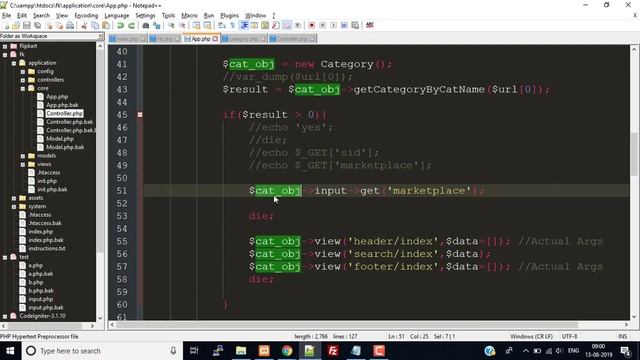The width and height of the screenshot is (640, 360).
Task: Toggle word wrap in toolbar
Action: [x=222, y=25]
